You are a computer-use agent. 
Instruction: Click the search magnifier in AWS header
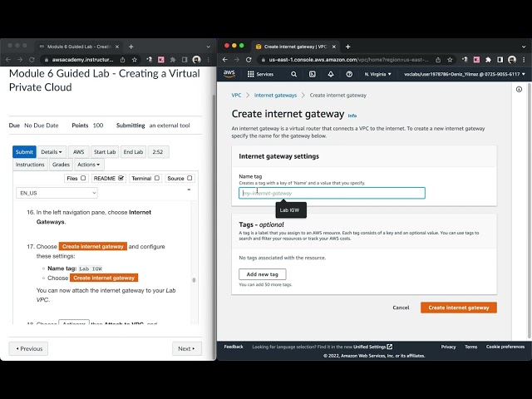click(x=293, y=74)
